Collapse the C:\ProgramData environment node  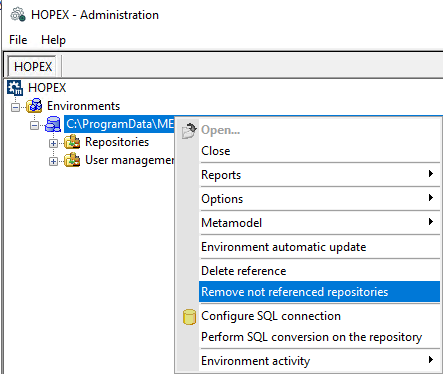(34, 125)
